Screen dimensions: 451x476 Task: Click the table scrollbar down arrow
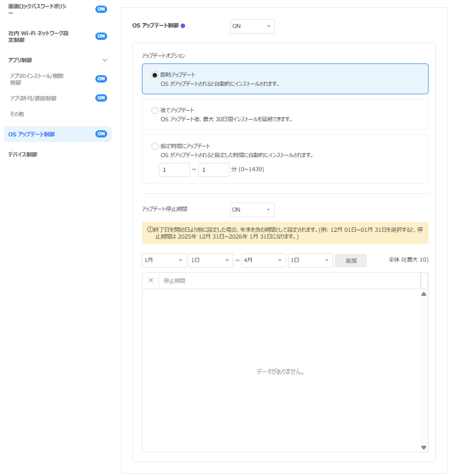click(424, 447)
